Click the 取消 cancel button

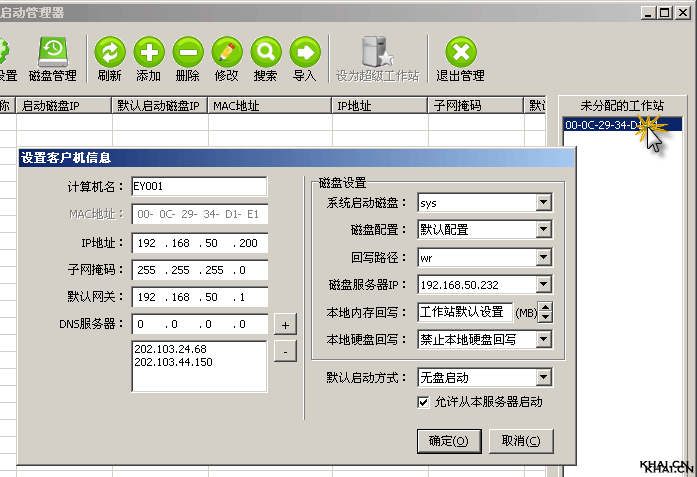[521, 441]
